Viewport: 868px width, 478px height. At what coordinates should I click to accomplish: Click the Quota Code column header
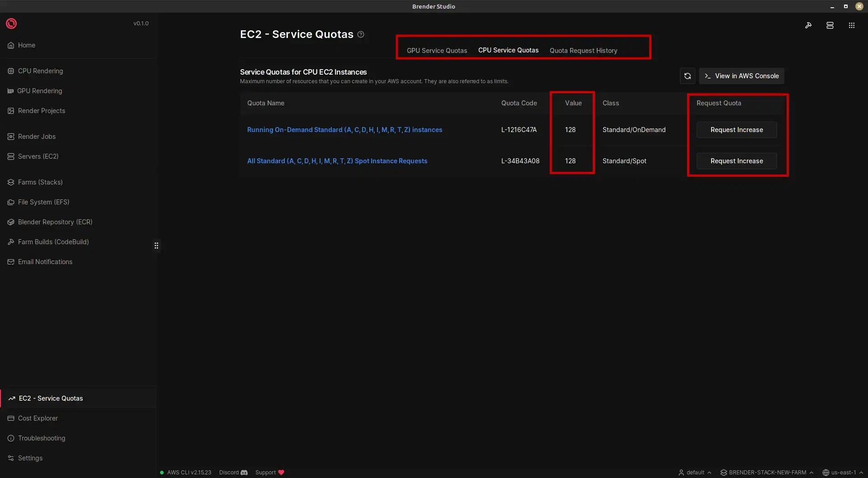(519, 103)
